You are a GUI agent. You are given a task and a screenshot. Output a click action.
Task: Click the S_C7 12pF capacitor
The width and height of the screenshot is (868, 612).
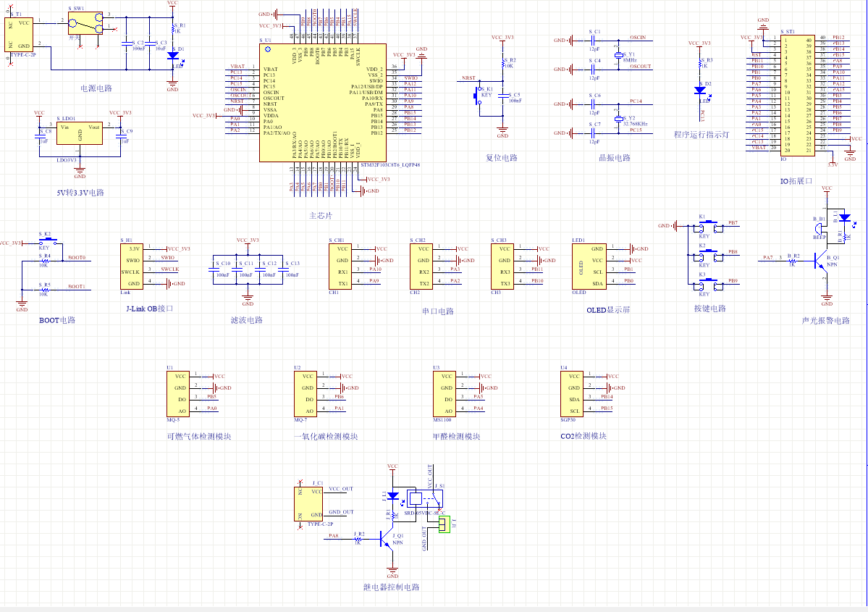tap(593, 133)
